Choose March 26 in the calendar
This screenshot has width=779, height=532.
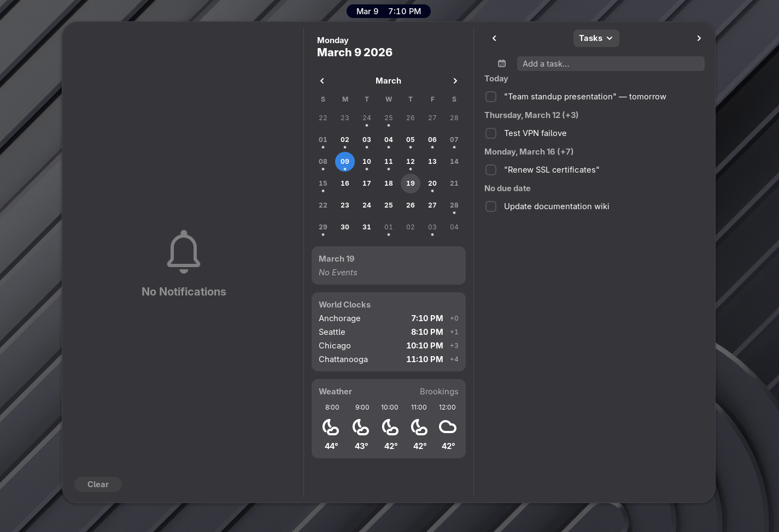click(x=411, y=205)
